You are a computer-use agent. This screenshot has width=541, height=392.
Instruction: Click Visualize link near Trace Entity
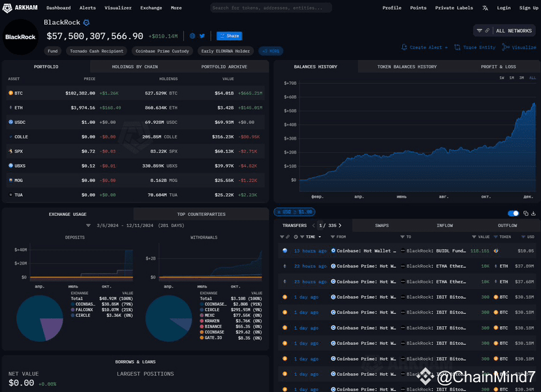pos(519,47)
